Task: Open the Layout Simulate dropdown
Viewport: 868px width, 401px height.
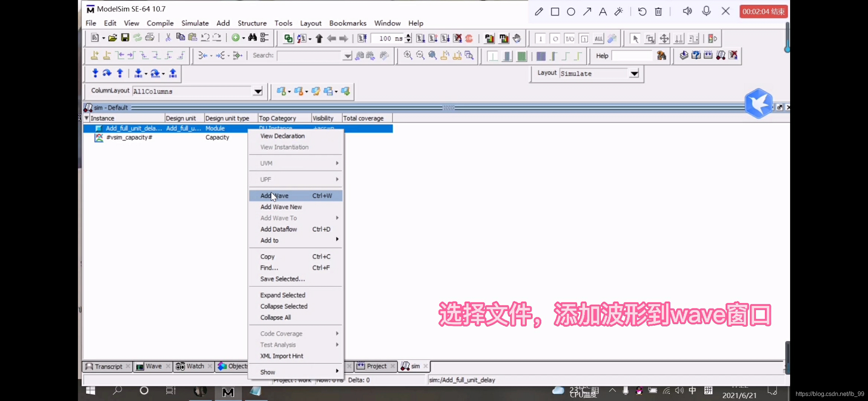Action: pos(634,73)
